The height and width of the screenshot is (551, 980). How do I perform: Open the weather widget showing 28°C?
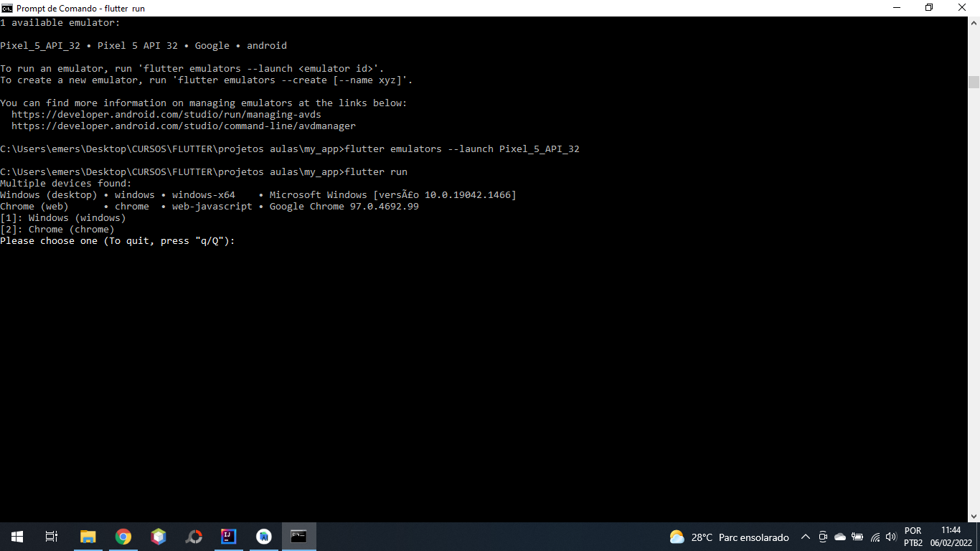click(729, 537)
